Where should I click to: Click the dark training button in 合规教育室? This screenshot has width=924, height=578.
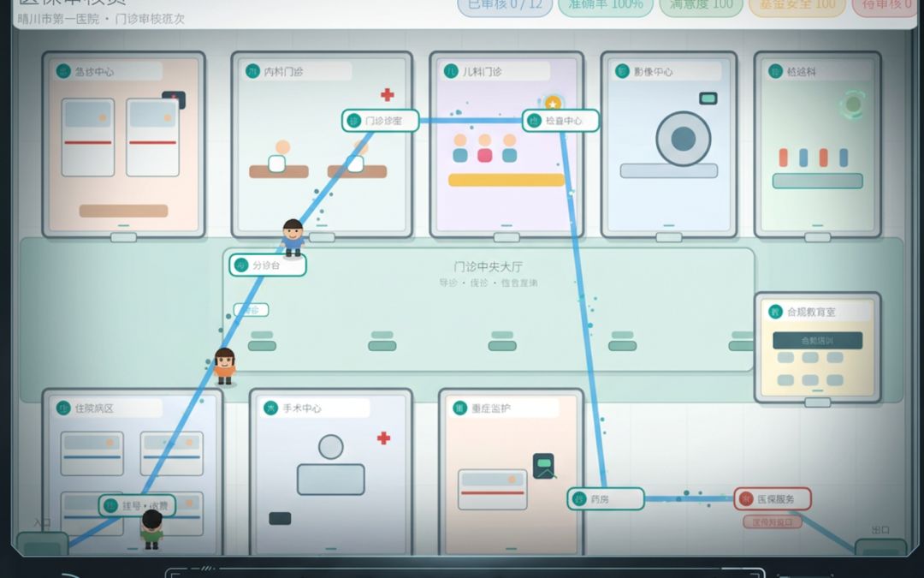[x=817, y=340]
